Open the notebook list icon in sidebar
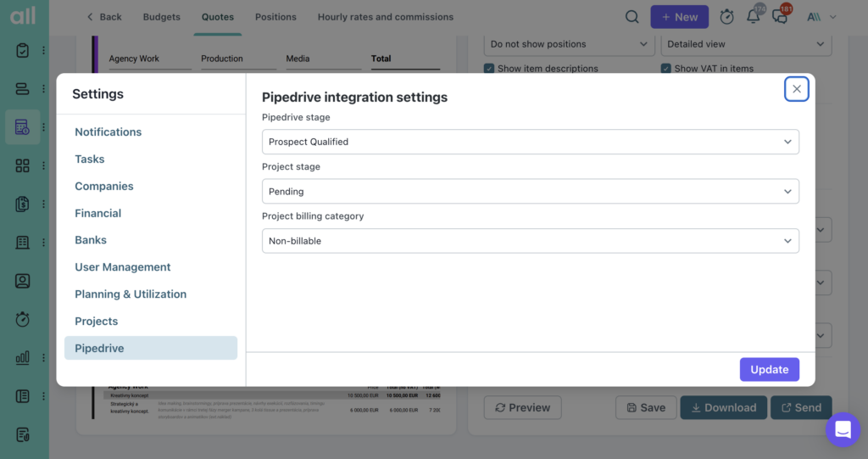Viewport: 868px width, 459px height. point(22,396)
